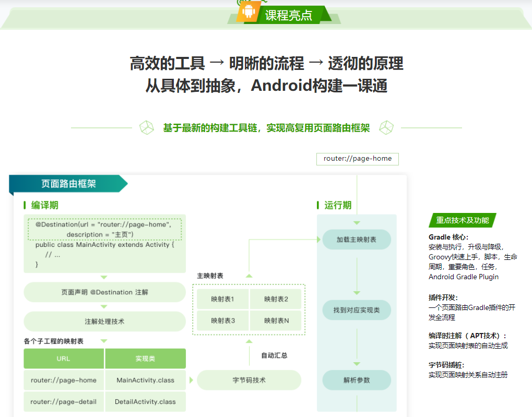Click the green URL table header
The image size is (532, 417).
tap(63, 359)
